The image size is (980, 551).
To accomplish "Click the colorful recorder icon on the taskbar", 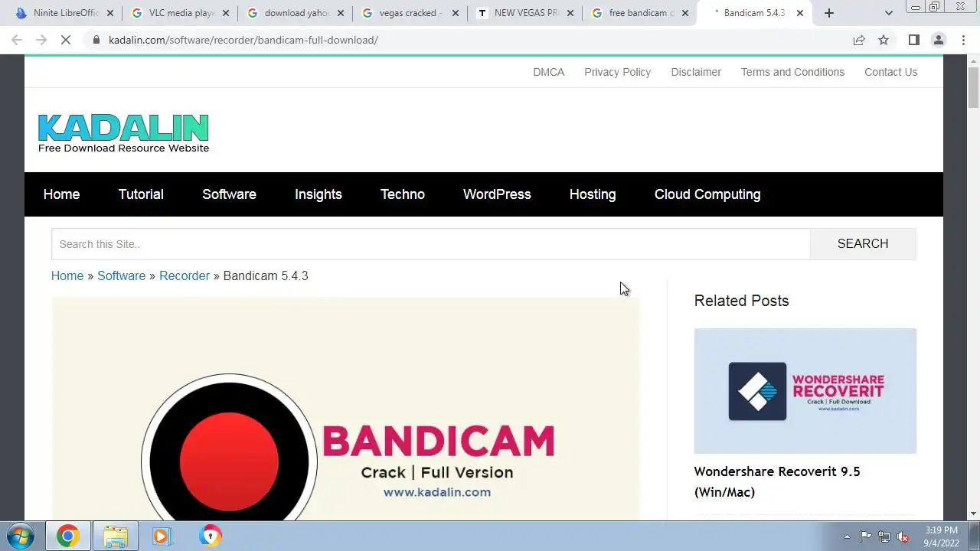I will tap(210, 536).
